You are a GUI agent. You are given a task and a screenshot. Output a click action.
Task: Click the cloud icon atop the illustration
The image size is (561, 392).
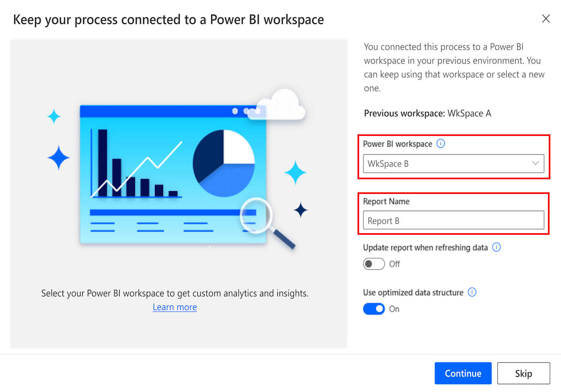click(278, 105)
